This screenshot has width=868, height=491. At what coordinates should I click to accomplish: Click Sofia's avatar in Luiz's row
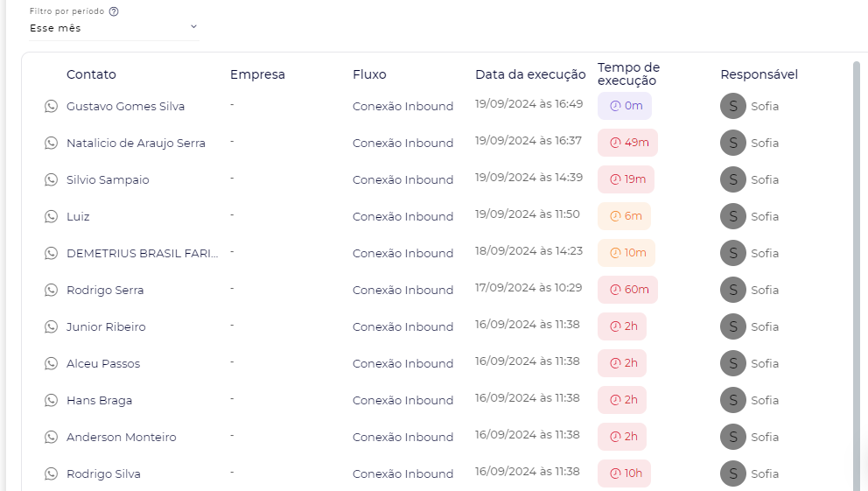click(x=732, y=217)
